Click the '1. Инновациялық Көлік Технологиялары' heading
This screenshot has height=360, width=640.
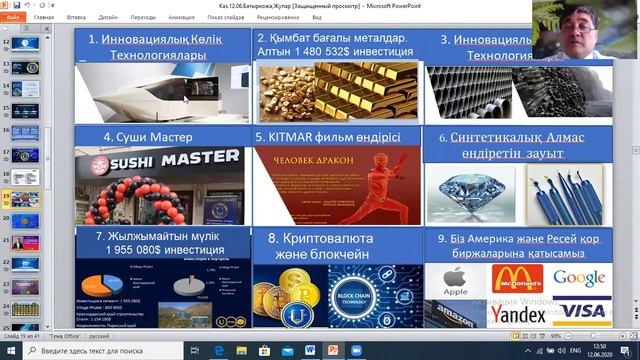point(156,47)
